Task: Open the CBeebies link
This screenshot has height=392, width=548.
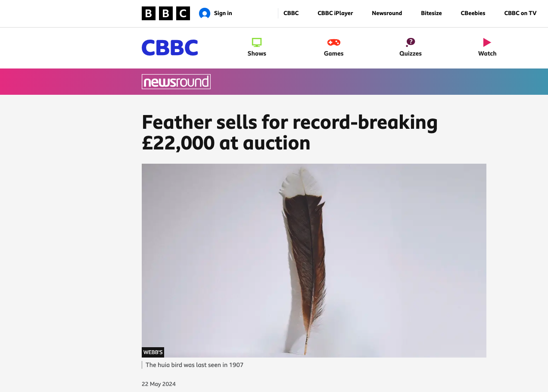Action: point(473,13)
